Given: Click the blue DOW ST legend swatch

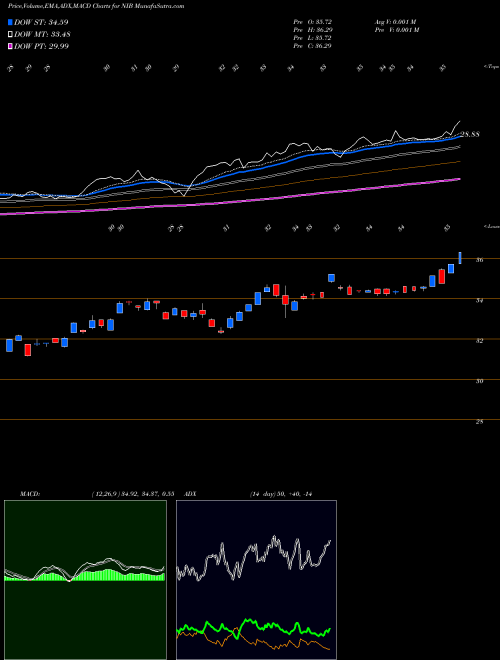Looking at the screenshot, I should tap(10, 22).
